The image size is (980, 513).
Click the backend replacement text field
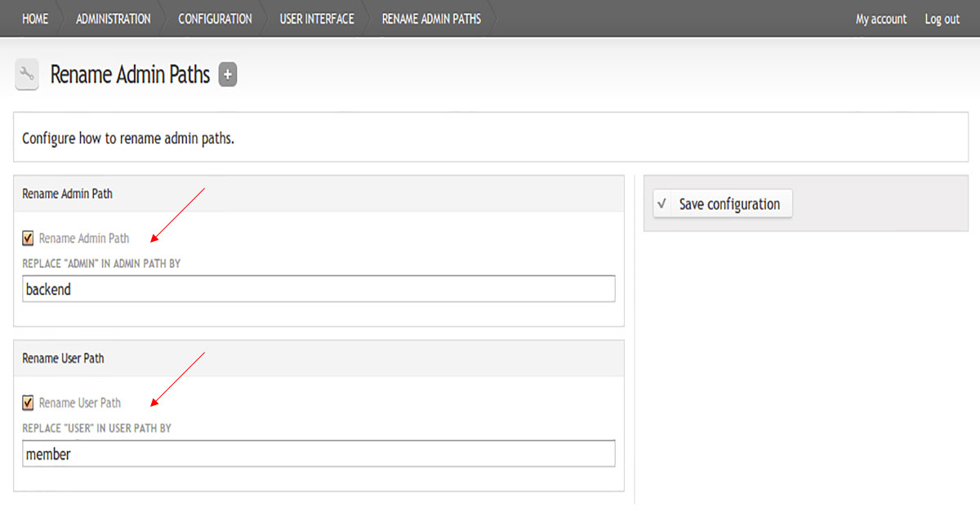[318, 288]
